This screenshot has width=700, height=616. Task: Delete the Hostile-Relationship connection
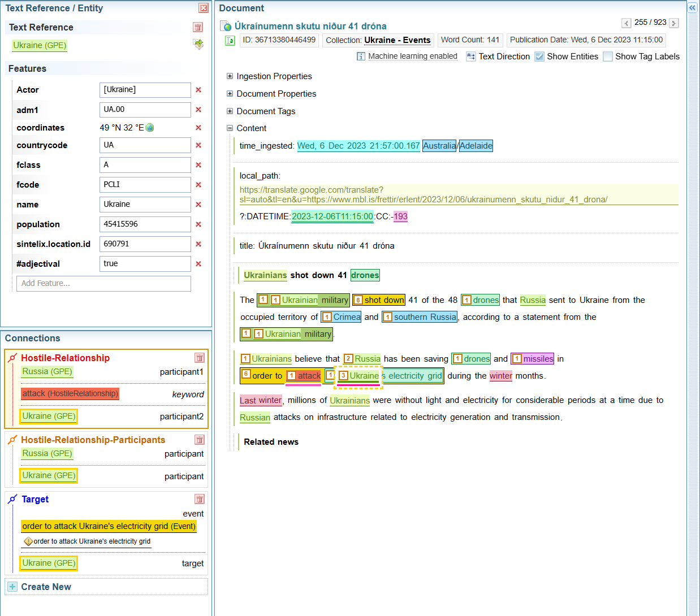point(199,358)
